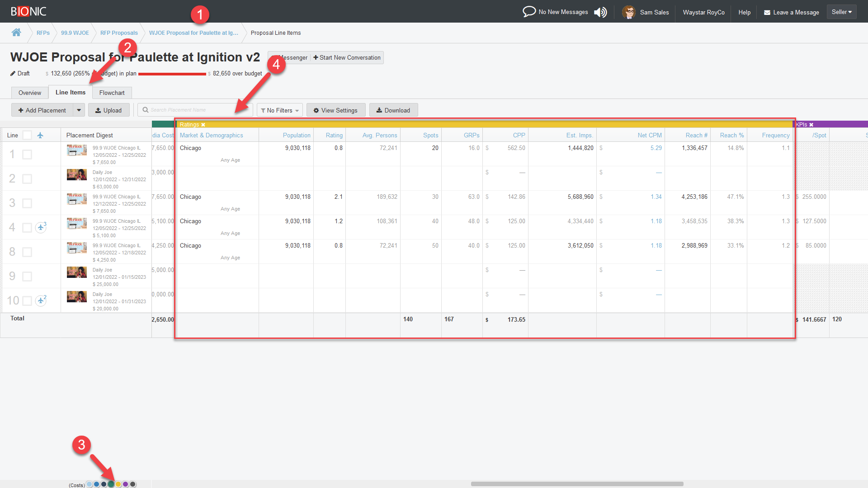Remove the KPIs column group
Viewport: 868px width, 488px height.
pos(811,125)
